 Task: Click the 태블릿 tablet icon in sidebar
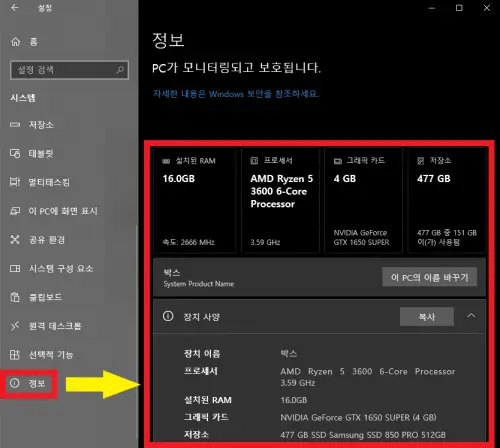click(x=15, y=153)
